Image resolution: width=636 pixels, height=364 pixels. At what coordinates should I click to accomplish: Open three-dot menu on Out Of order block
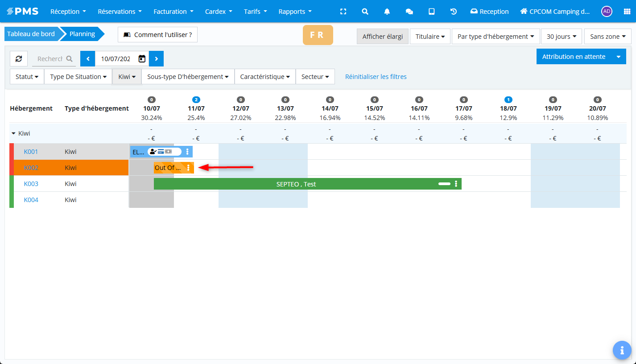[x=188, y=168]
